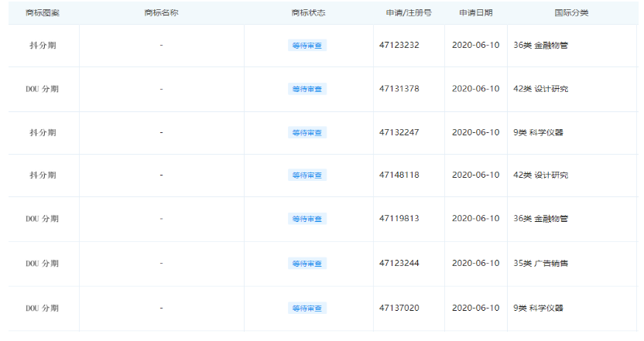
Task: Click the 商标图案 column header
Action: coord(43,12)
